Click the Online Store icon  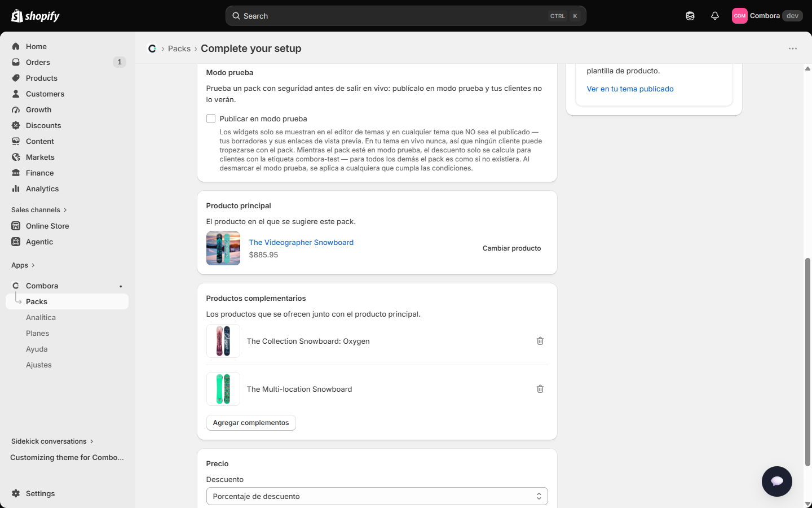pos(16,226)
